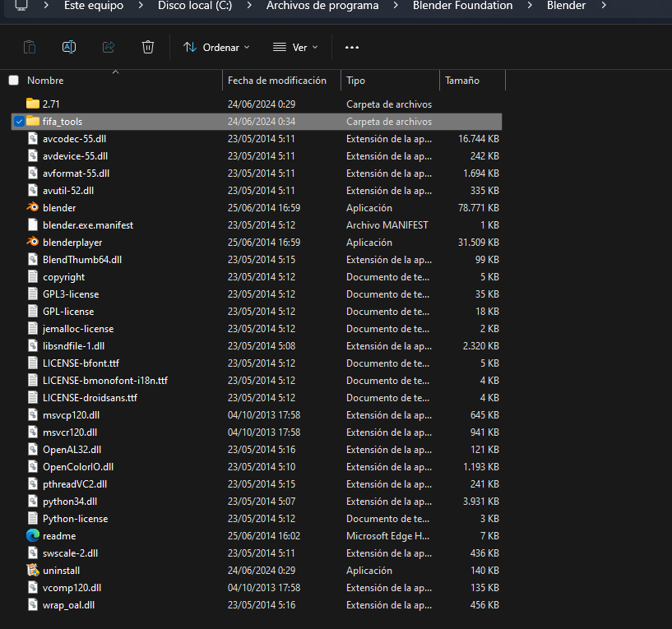Click the 2.71 folder icon
The height and width of the screenshot is (629, 672).
33,104
